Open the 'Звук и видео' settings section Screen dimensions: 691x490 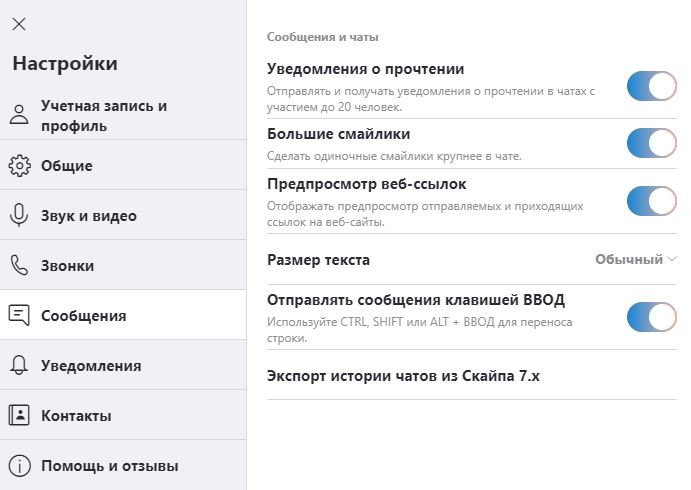coord(88,216)
